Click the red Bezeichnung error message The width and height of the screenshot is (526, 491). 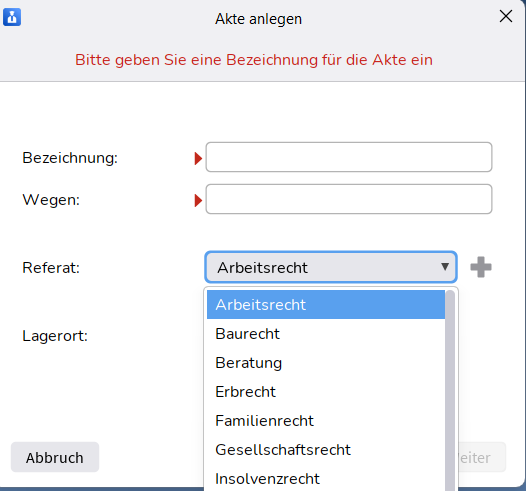(254, 60)
